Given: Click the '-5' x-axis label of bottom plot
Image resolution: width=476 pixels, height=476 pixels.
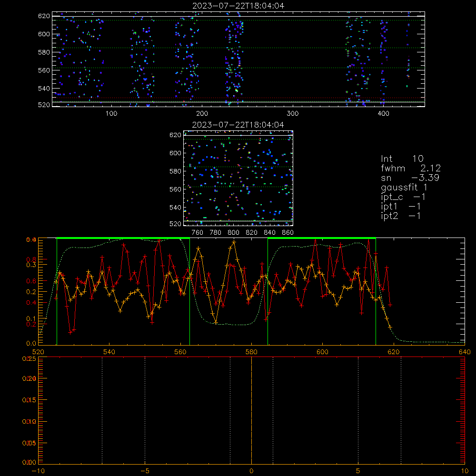Looking at the screenshot, I should pos(145,471).
